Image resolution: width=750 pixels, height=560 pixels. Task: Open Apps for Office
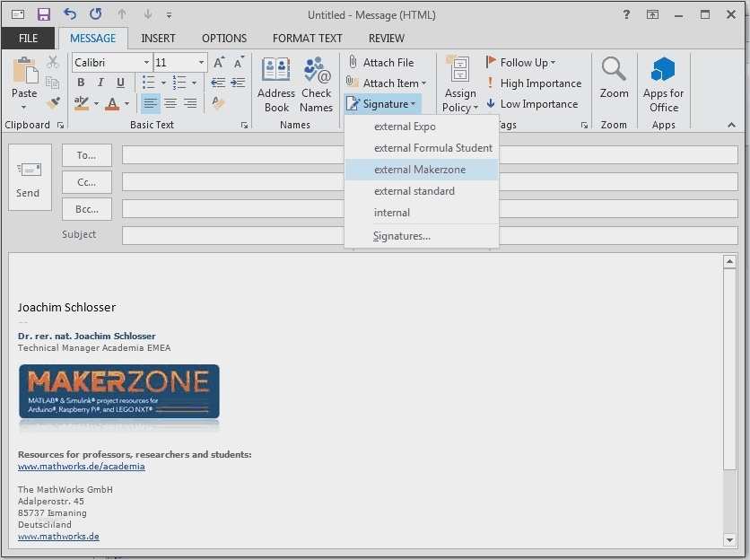(x=663, y=83)
